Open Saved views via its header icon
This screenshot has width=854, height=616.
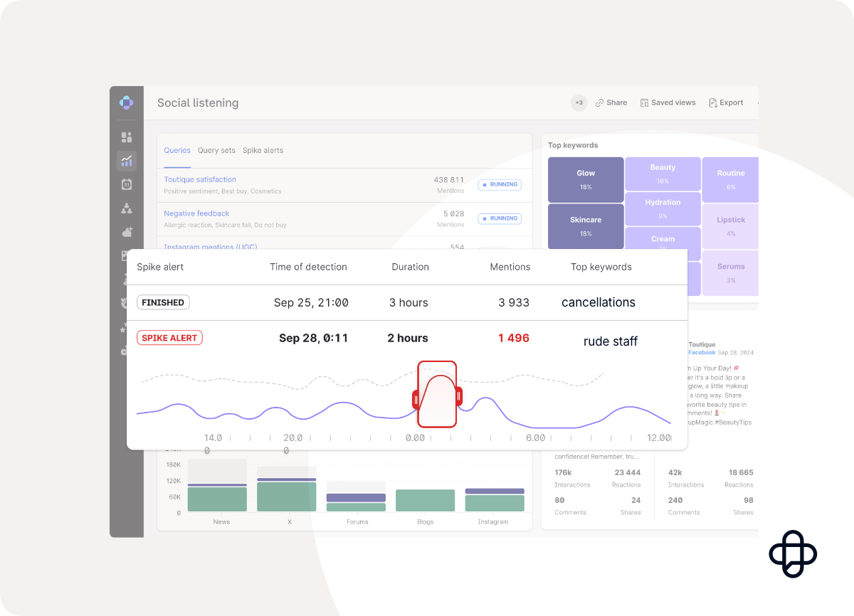click(643, 102)
